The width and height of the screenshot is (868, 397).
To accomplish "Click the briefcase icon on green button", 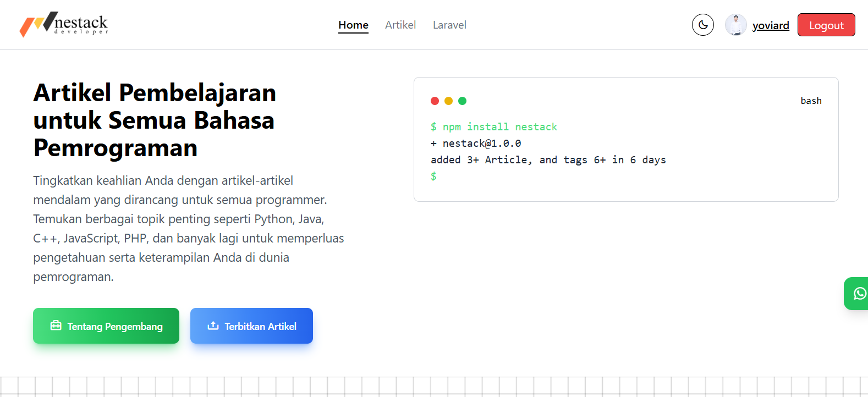I will [56, 326].
